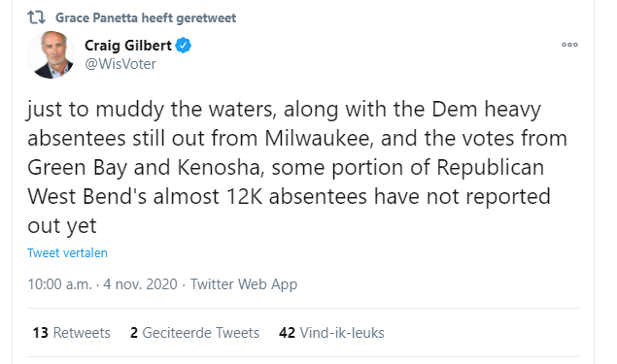
Task: Click Tweet vertalen to translate tweet
Action: (67, 252)
